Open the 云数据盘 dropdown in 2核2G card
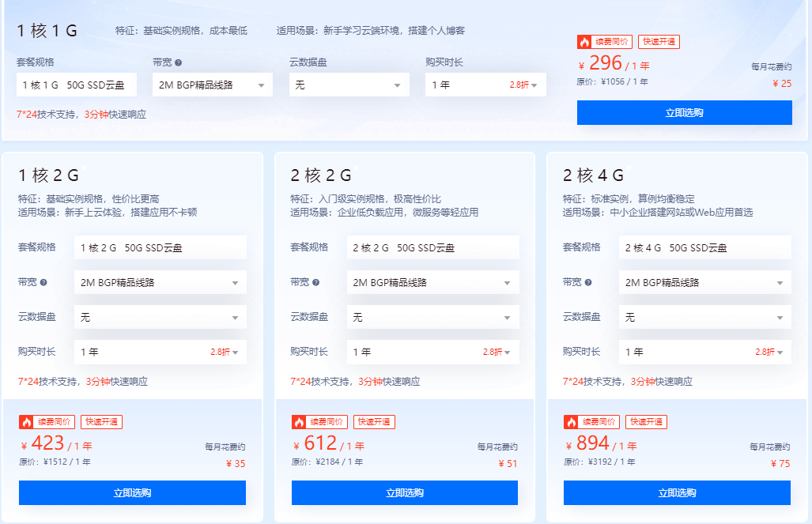The height and width of the screenshot is (524, 812). pyautogui.click(x=432, y=317)
